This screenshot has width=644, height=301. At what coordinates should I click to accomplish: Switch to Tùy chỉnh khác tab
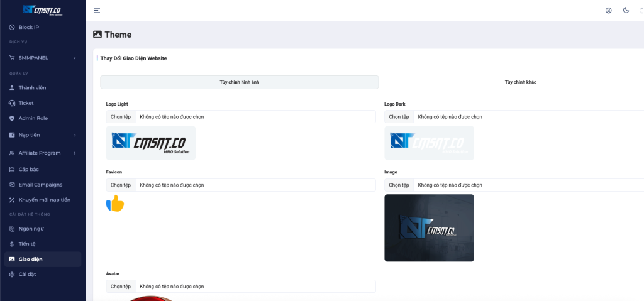[x=520, y=82]
